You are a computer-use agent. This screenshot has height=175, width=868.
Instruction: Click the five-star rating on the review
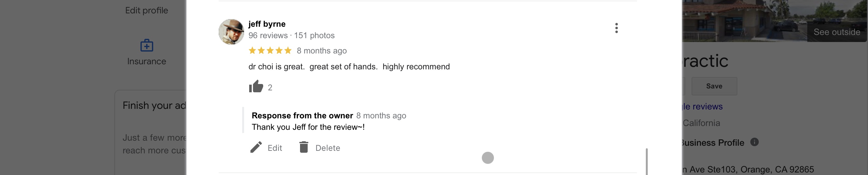(270, 51)
